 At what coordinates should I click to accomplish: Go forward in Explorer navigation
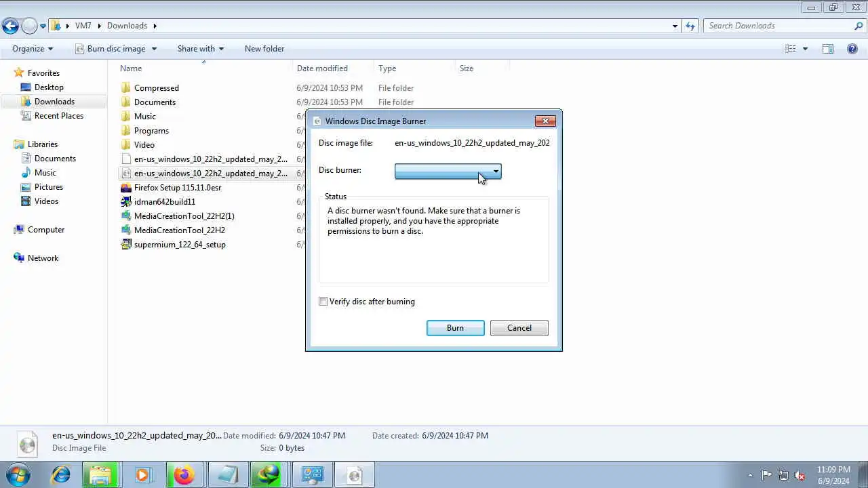[x=29, y=26]
